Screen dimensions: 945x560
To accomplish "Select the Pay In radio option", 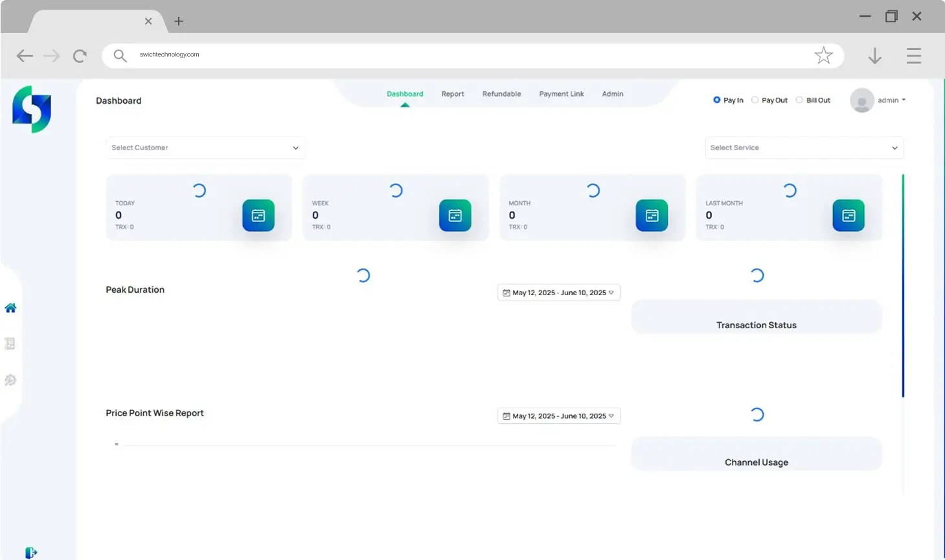I will click(717, 100).
